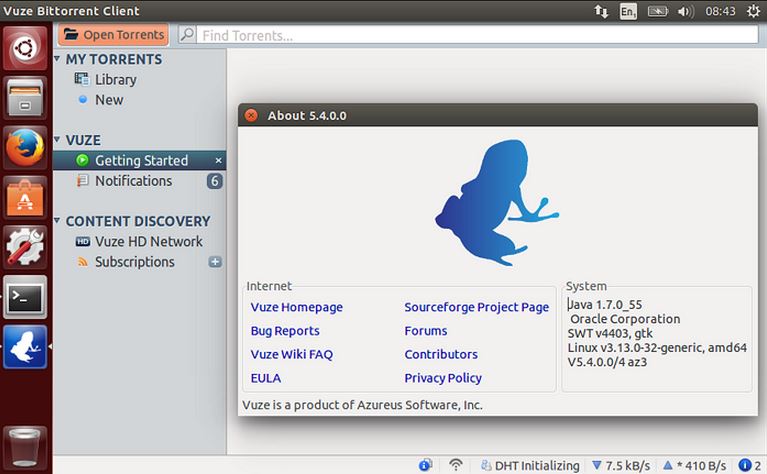Open the Terminal from the dock
This screenshot has height=474, width=767.
[x=25, y=297]
